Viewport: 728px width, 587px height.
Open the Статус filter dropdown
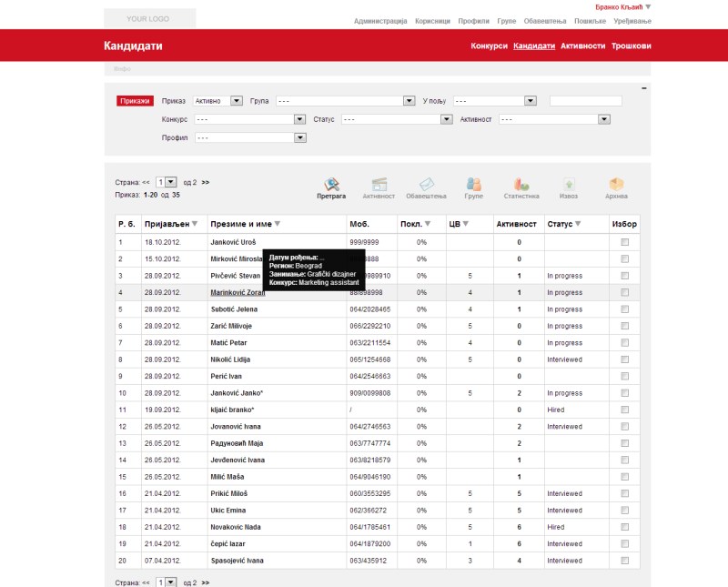446,119
